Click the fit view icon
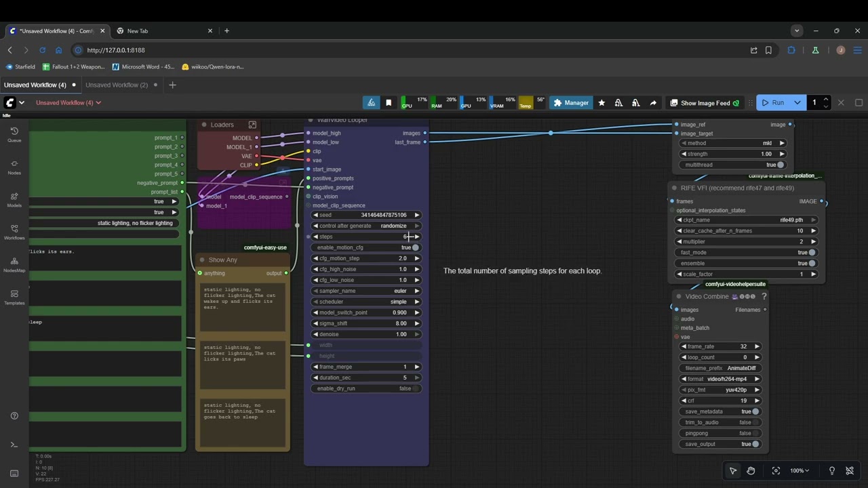The image size is (868, 488). click(x=776, y=470)
